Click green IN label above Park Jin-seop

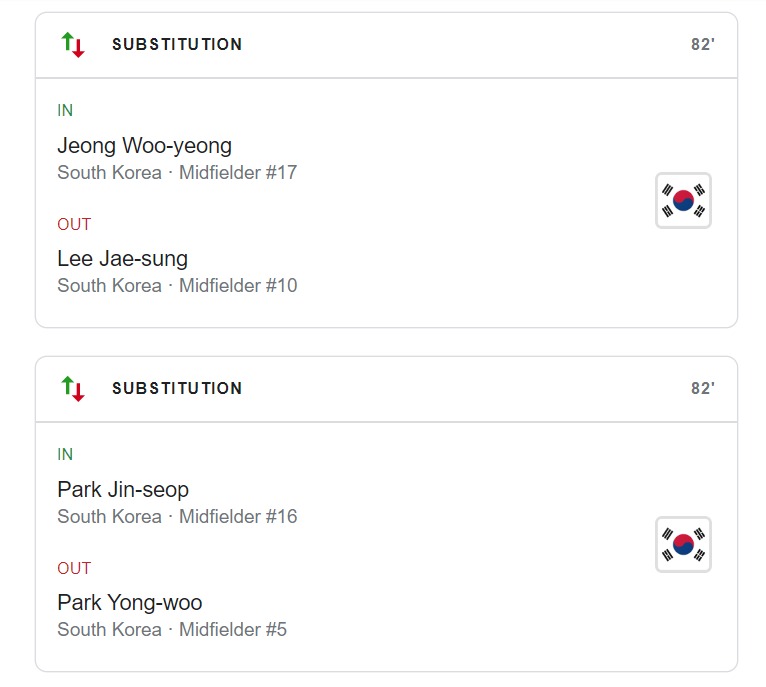point(65,455)
